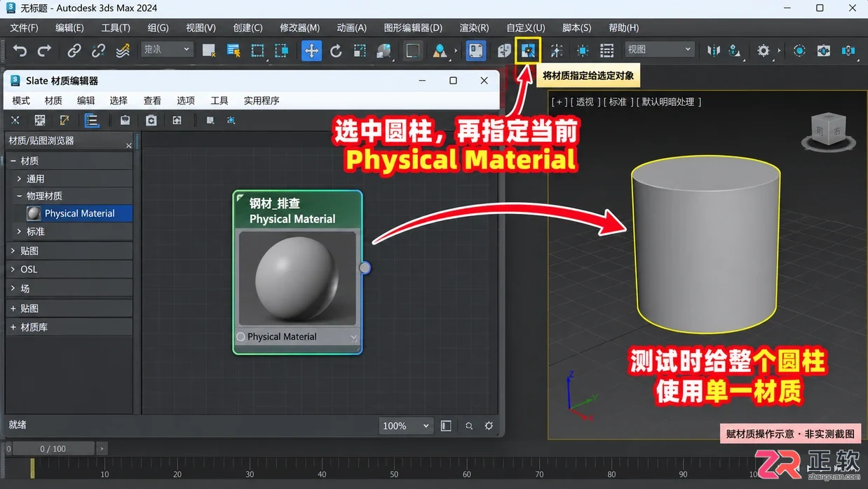Open the 修改器(M) menu
Screen dimensions: 868x489
[x=299, y=28]
